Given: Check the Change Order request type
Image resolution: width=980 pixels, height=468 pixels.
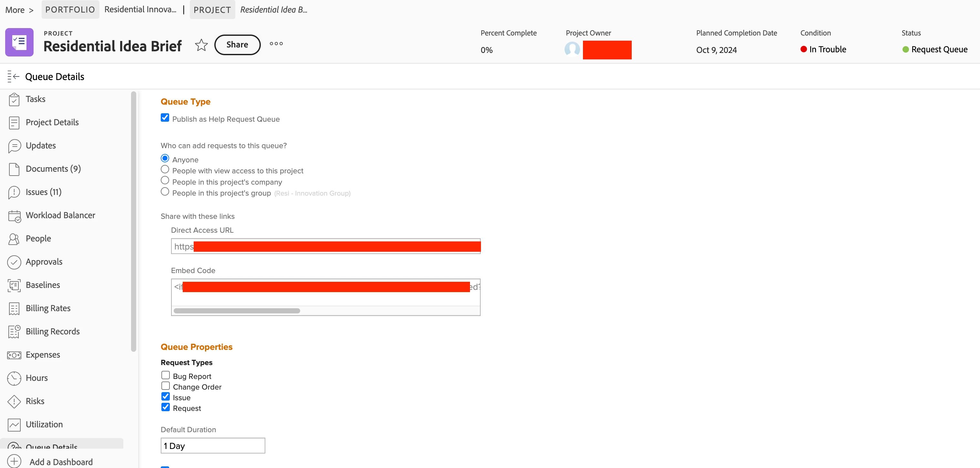Looking at the screenshot, I should point(166,386).
